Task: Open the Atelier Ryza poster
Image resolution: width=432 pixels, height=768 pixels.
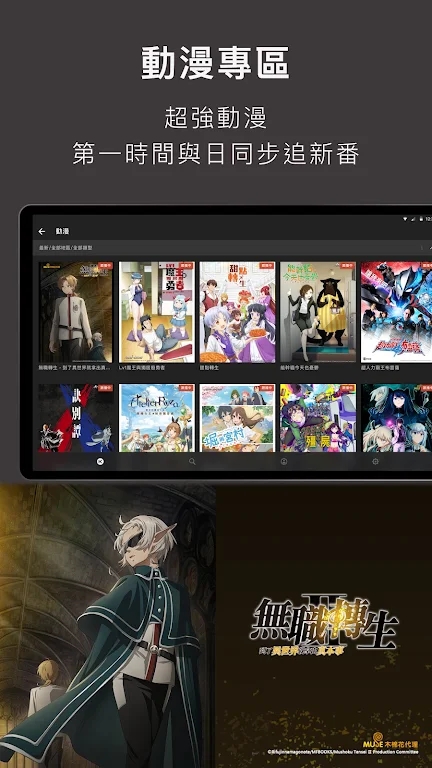Action: point(157,418)
